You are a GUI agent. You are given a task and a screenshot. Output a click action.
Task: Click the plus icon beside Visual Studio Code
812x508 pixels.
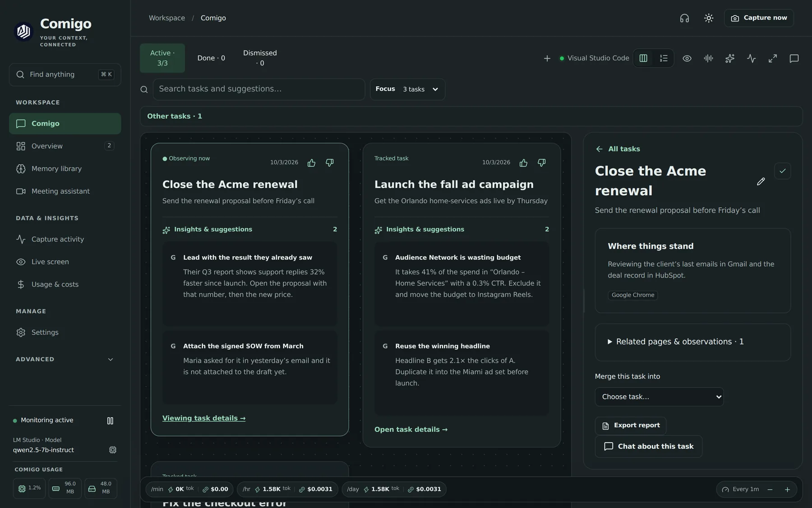tap(547, 58)
